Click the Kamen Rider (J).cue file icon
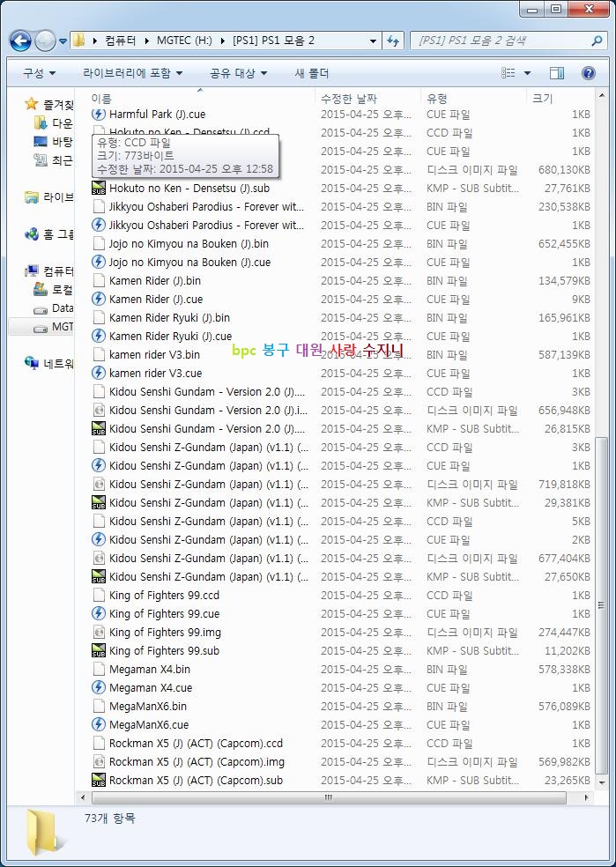Viewport: 616px width, 867px height. (99, 300)
